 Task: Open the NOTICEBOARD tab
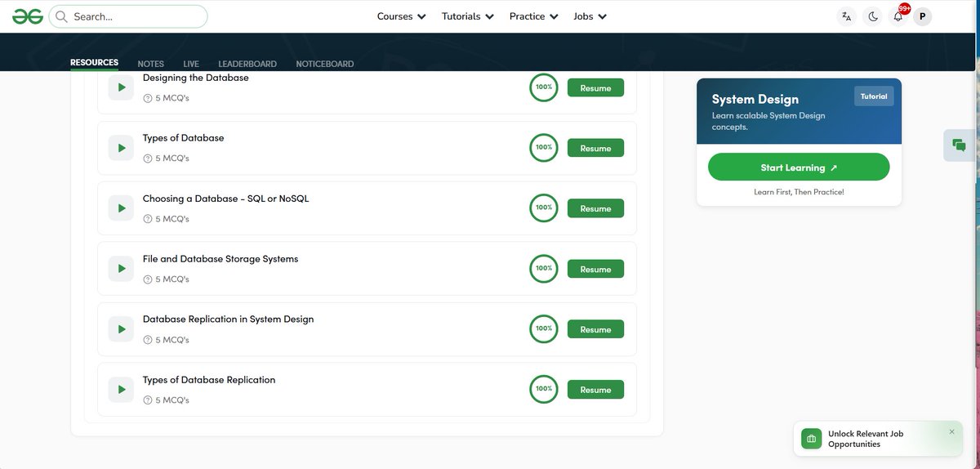325,64
